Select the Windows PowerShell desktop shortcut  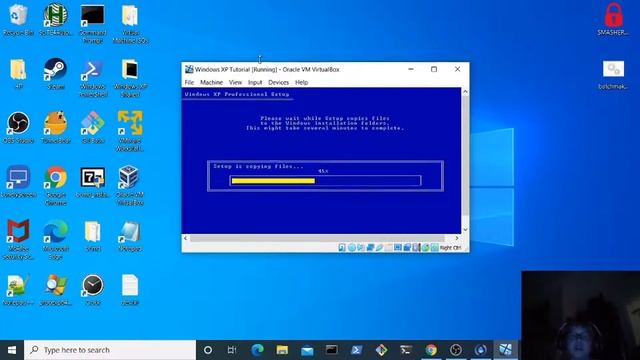coord(93,78)
